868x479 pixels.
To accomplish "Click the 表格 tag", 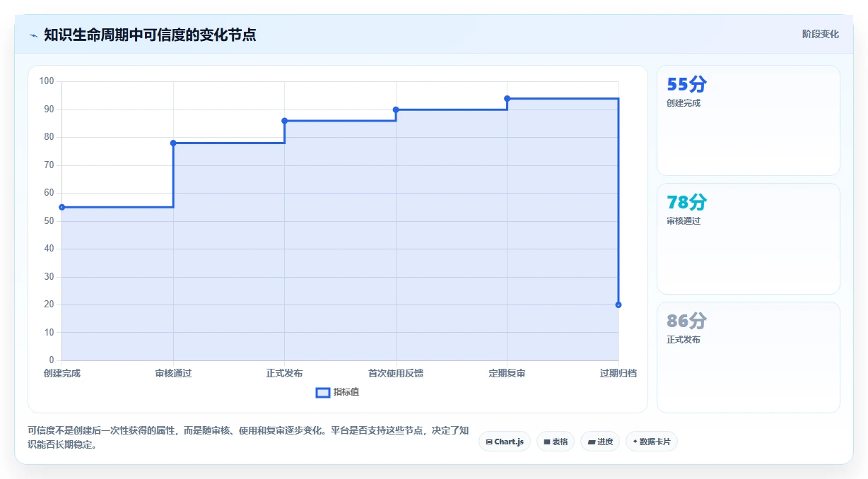I will pyautogui.click(x=556, y=442).
